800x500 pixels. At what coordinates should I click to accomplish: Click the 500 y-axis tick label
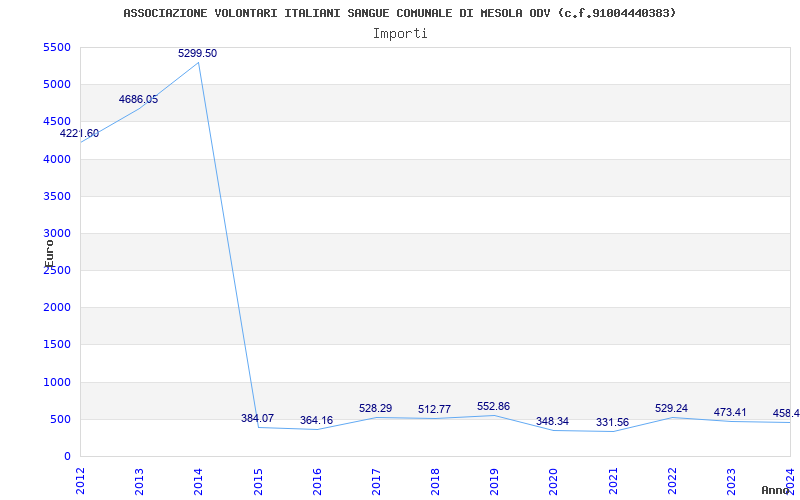60,420
